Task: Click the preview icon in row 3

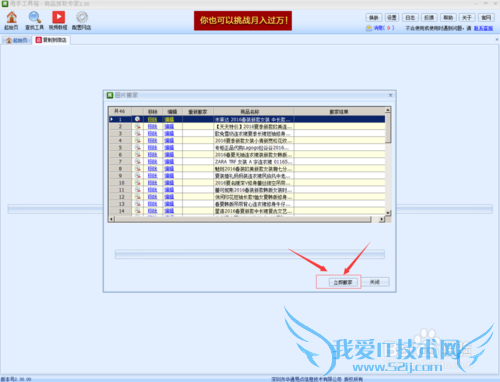Action: coord(137,133)
